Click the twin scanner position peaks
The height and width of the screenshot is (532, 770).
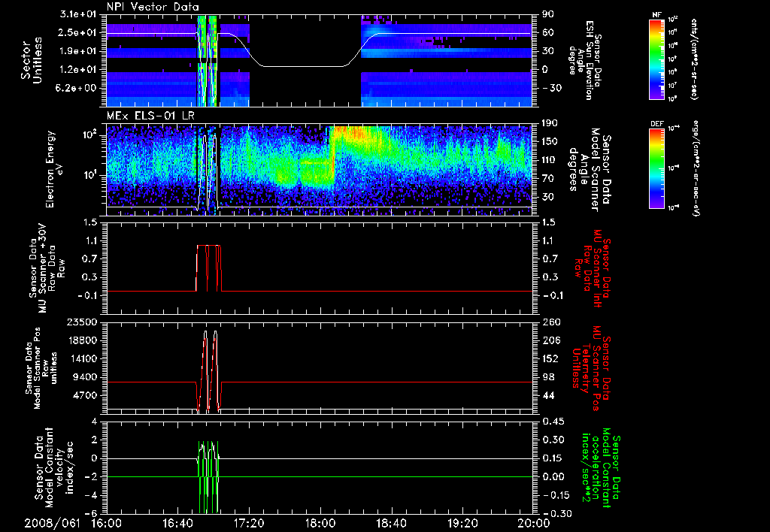point(211,370)
